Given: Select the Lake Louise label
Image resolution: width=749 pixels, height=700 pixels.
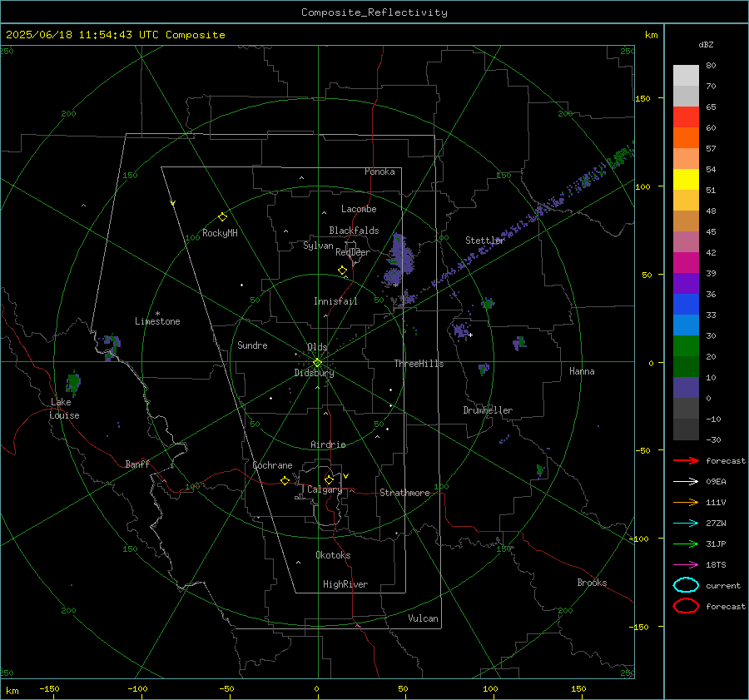Looking at the screenshot, I should [x=64, y=409].
